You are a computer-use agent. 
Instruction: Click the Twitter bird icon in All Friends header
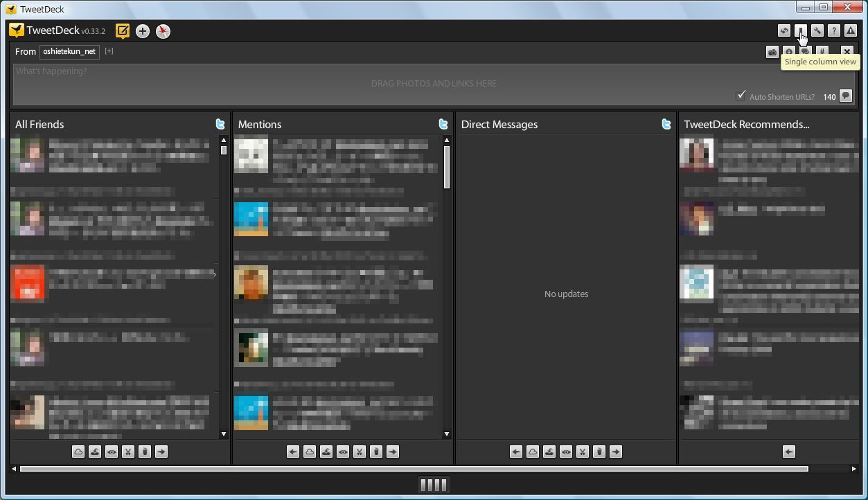220,125
